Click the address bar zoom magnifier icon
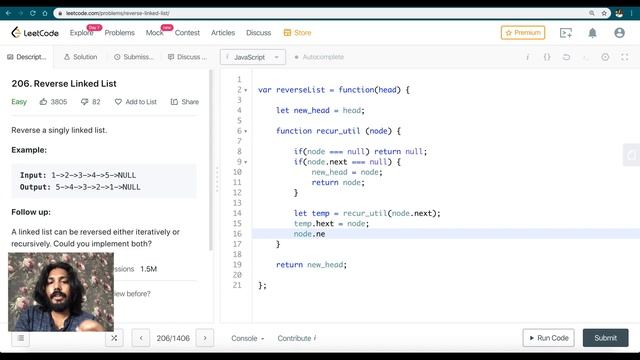Image resolution: width=640 pixels, height=360 pixels. tap(592, 13)
